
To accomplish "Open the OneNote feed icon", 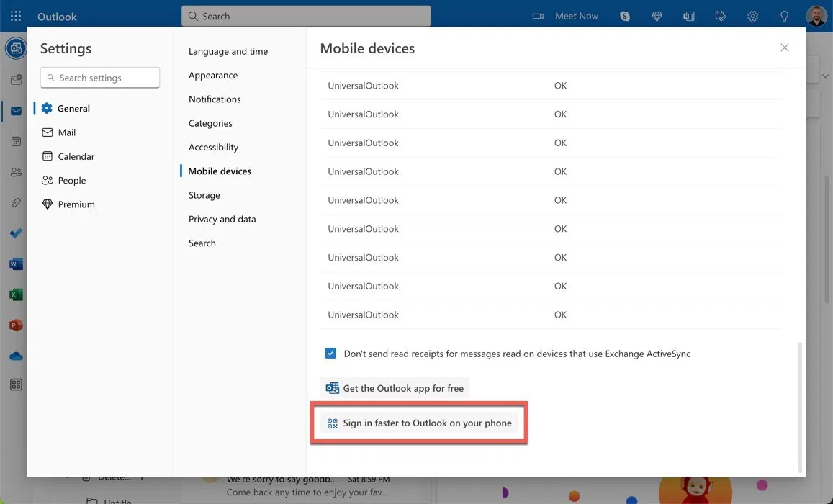I will [688, 15].
